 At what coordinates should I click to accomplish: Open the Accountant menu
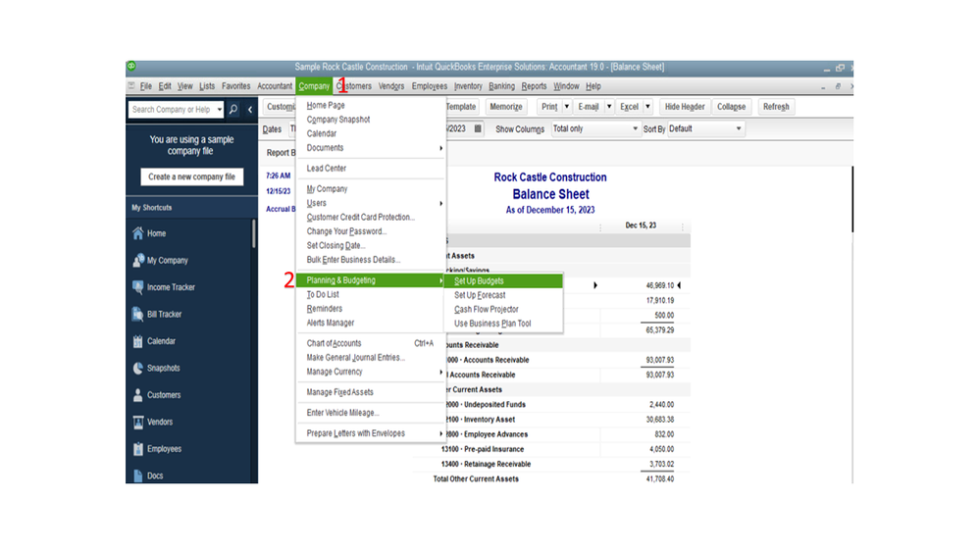pos(275,86)
